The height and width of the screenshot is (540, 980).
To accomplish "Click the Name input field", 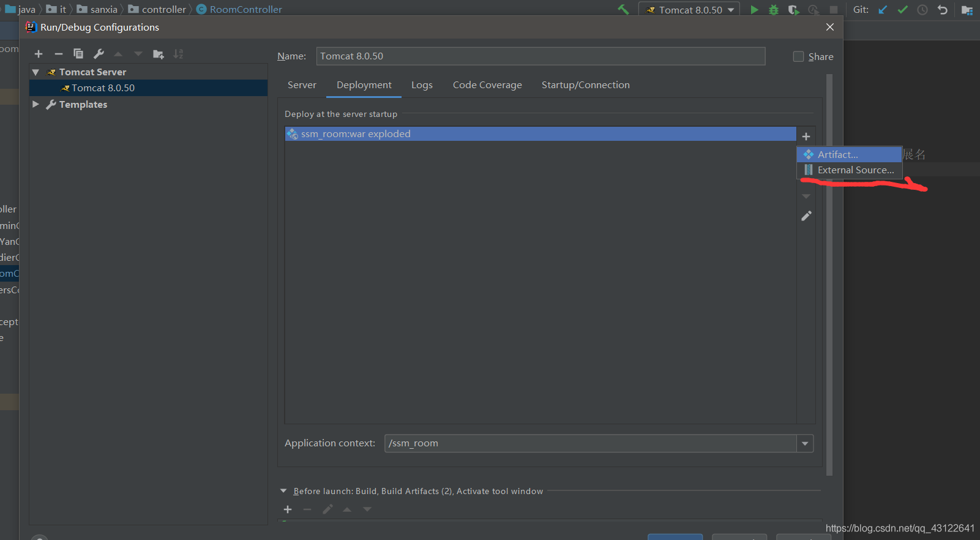I will coord(540,56).
